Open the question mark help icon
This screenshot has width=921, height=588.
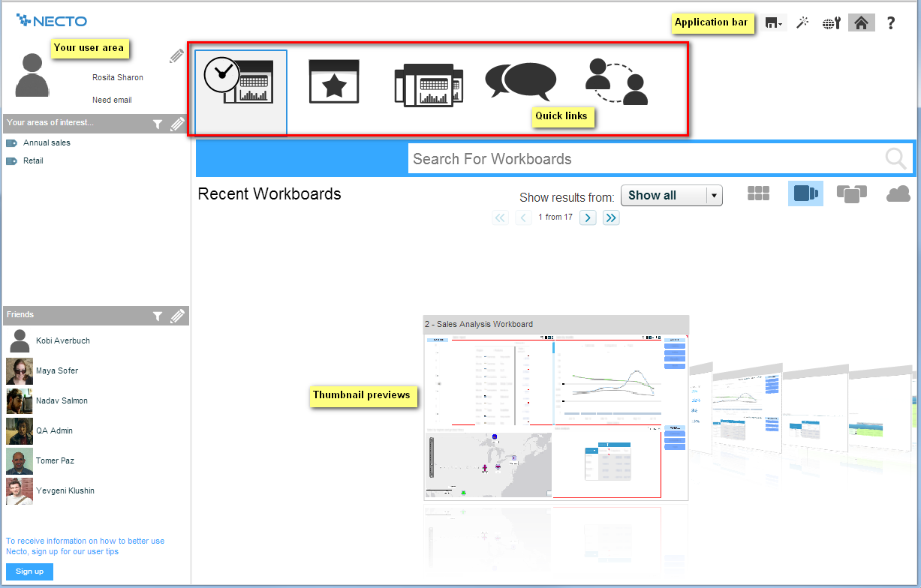(891, 22)
